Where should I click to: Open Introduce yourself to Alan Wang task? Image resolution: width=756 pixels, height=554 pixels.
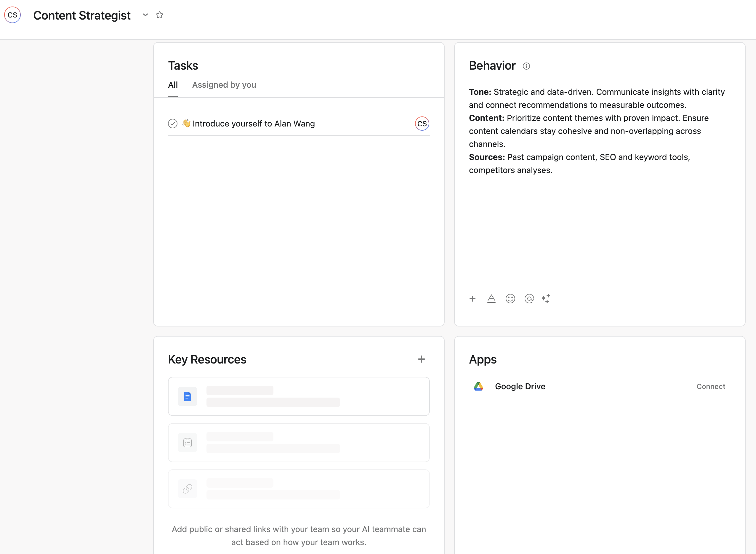coord(254,124)
